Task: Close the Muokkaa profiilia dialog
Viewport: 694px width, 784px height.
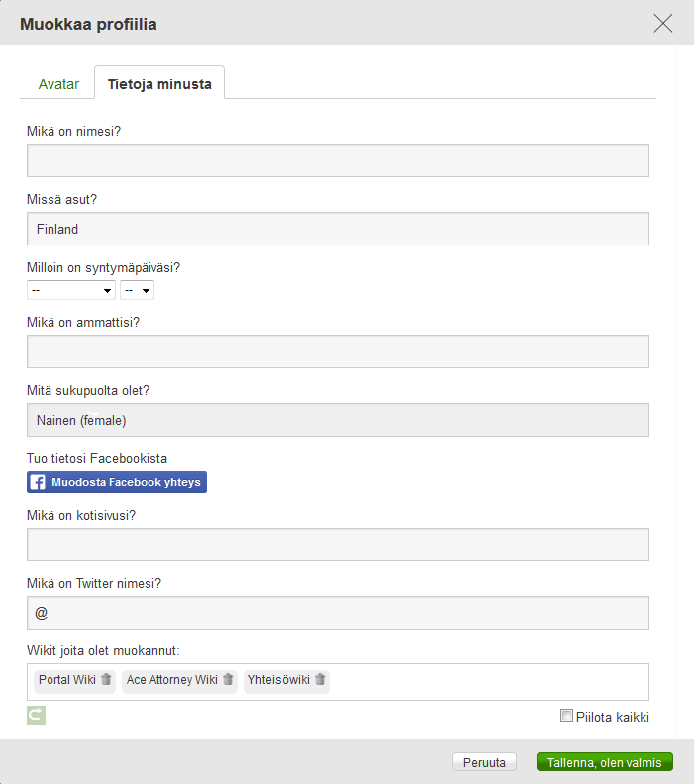Action: coord(663,24)
